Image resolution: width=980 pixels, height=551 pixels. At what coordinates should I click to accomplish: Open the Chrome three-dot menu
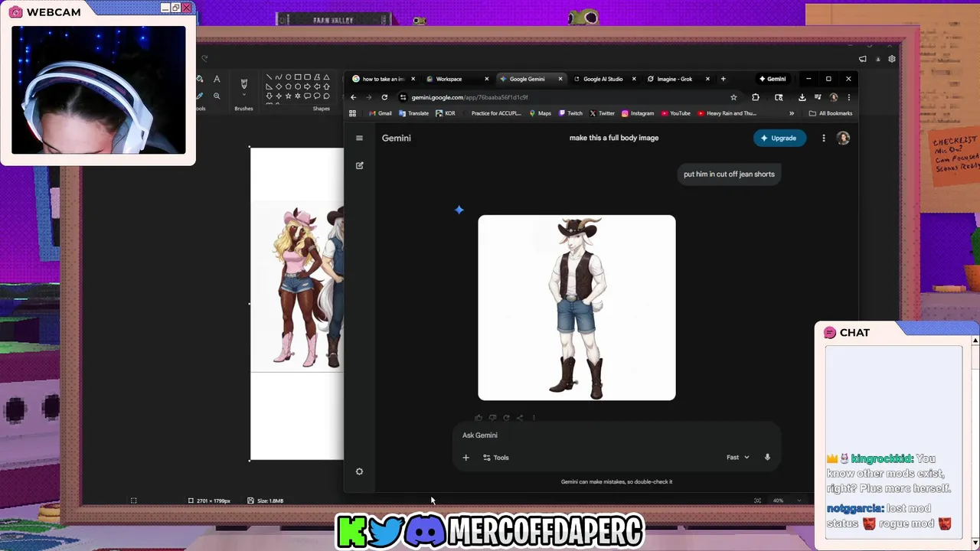coord(848,97)
